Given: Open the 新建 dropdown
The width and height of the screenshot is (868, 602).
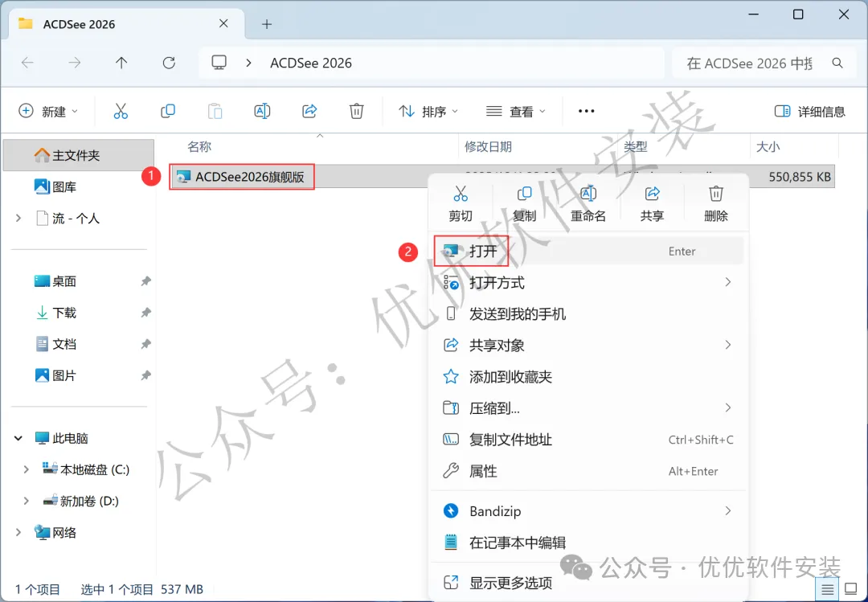Looking at the screenshot, I should pyautogui.click(x=49, y=111).
